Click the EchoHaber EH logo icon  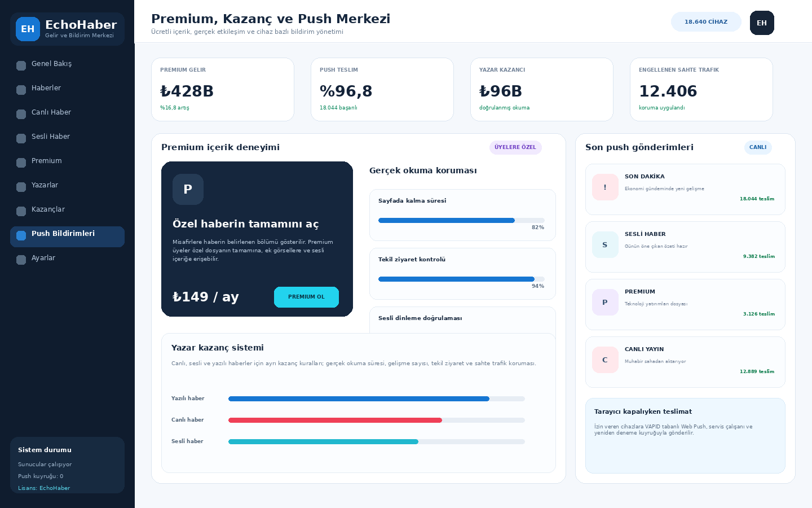tap(28, 29)
